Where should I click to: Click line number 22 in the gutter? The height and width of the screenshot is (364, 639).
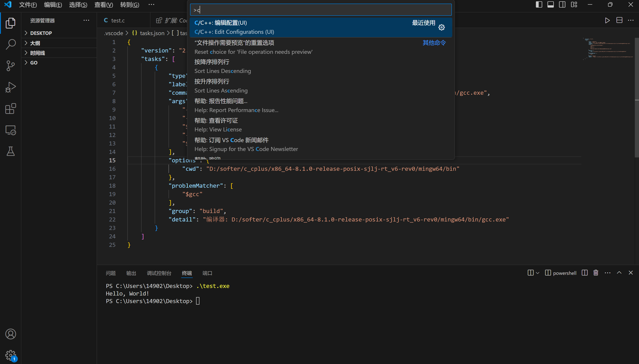[x=112, y=219]
